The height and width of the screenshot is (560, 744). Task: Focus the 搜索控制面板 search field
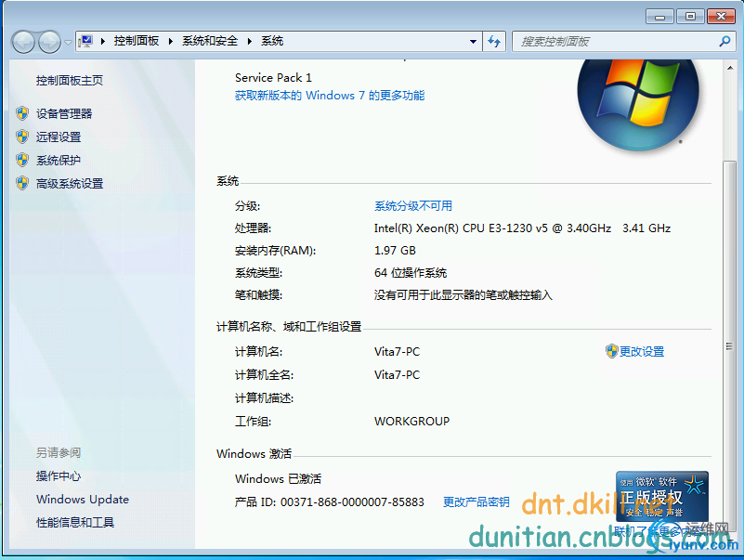[x=623, y=42]
